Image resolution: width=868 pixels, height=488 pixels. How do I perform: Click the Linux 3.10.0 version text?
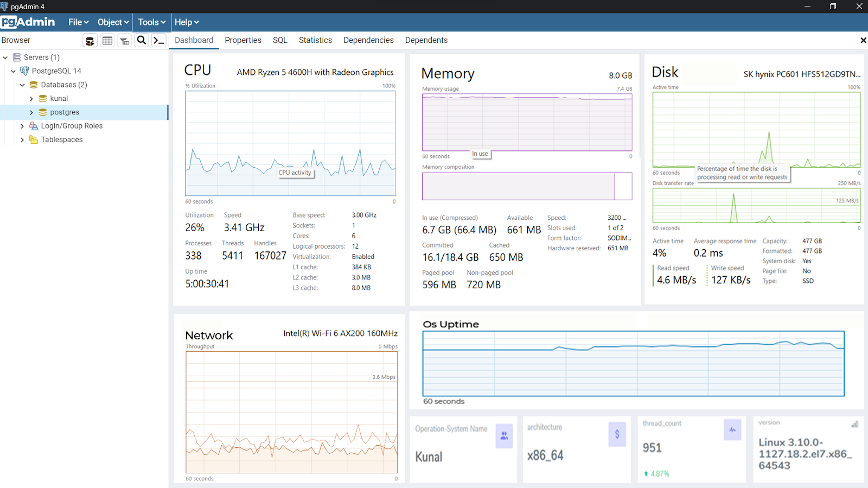click(x=805, y=454)
